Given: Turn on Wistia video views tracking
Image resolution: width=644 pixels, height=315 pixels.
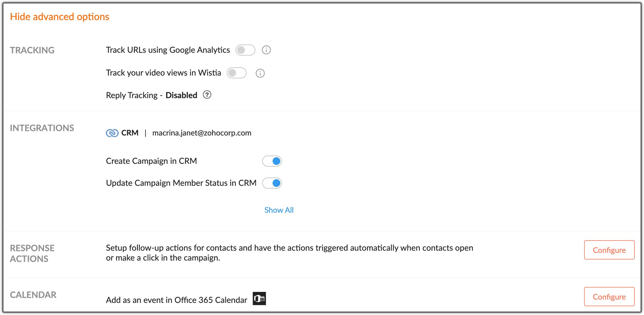Looking at the screenshot, I should pyautogui.click(x=236, y=73).
